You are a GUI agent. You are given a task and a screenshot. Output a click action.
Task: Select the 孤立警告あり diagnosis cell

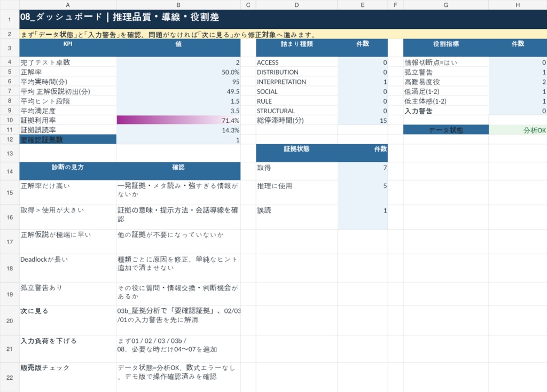click(x=68, y=294)
